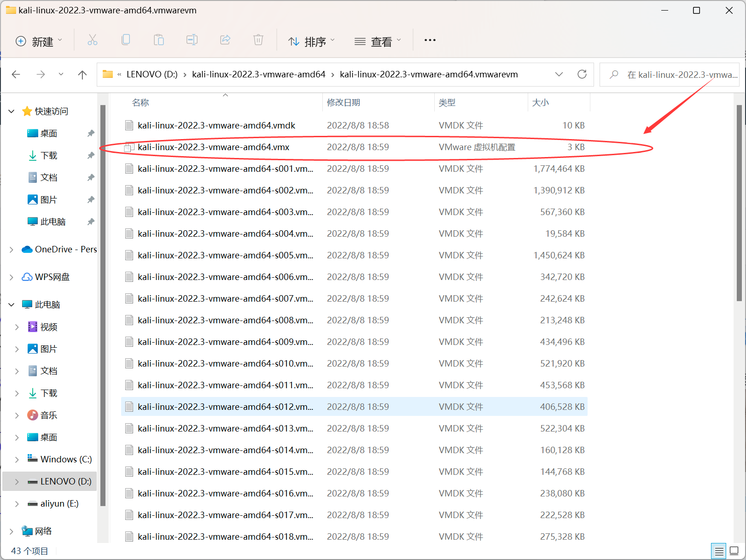Click the file list vertical scrollbar
The image size is (746, 560).
point(739,203)
